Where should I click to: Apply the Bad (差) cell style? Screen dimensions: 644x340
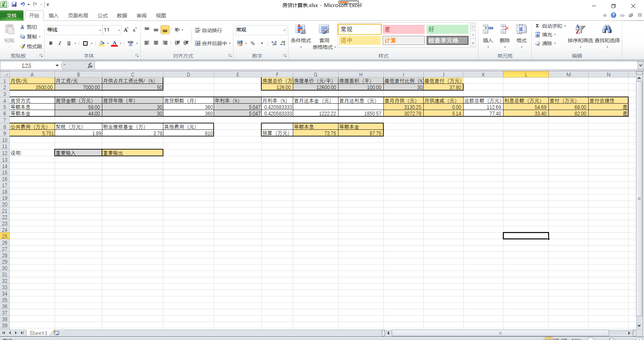(x=404, y=30)
